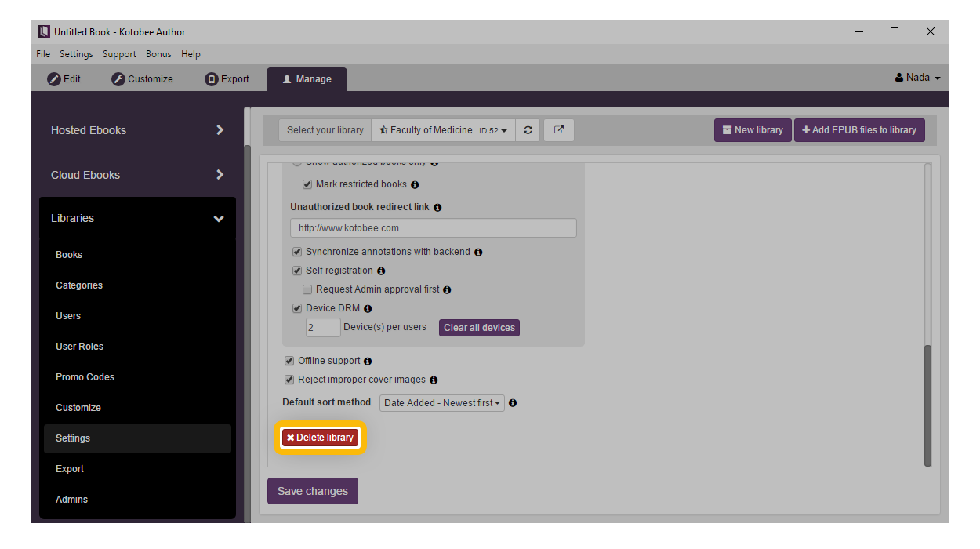The width and height of the screenshot is (980, 549).
Task: Click info icon beside Request Admin approval
Action: pyautogui.click(x=447, y=290)
